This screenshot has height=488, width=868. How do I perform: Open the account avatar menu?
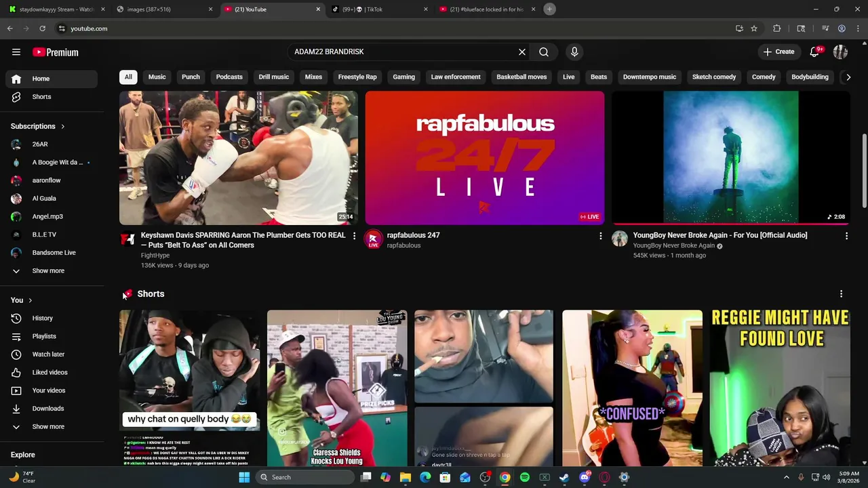[x=840, y=52]
